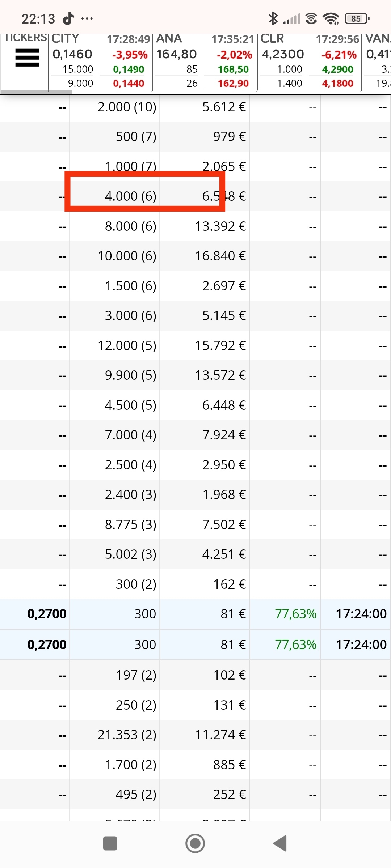Tap the ticker strip horizontal scrollbar

(x=36, y=92)
